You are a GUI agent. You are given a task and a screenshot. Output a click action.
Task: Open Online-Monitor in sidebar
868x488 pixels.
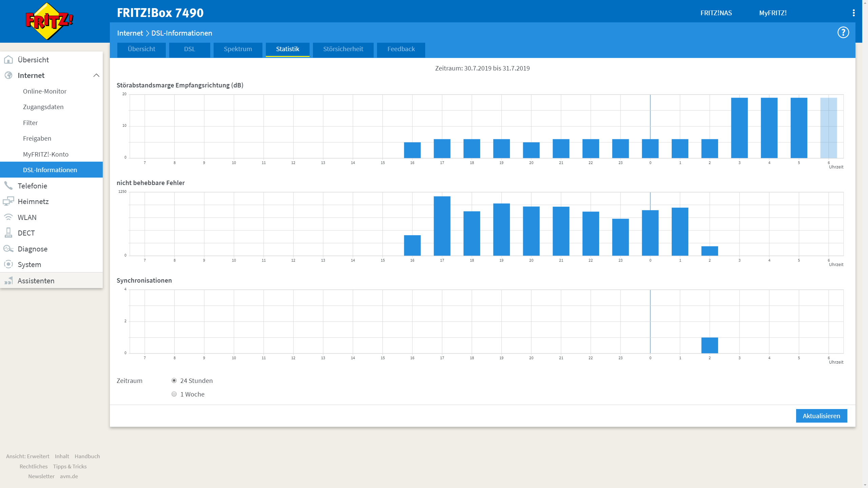pos(45,91)
